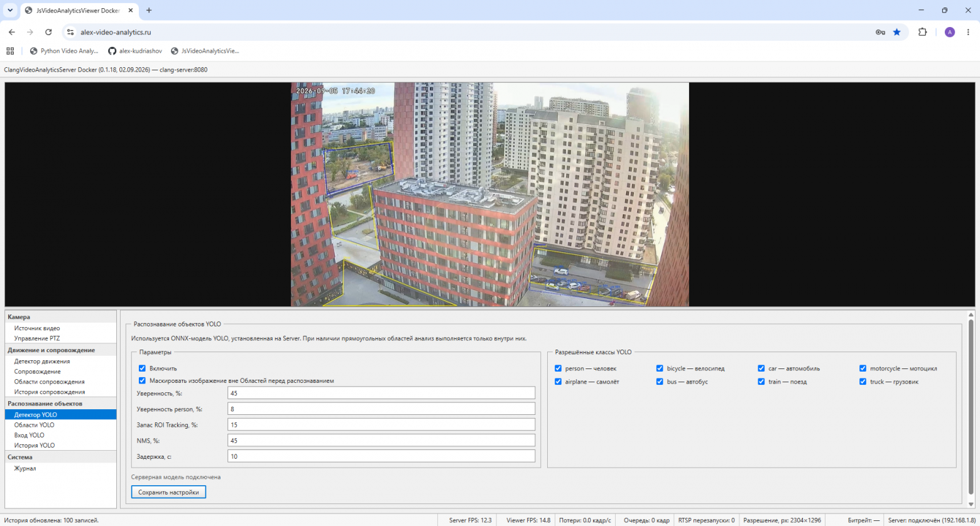This screenshot has height=526, width=980.
Task: Toggle the Включить checkbox
Action: tap(142, 368)
